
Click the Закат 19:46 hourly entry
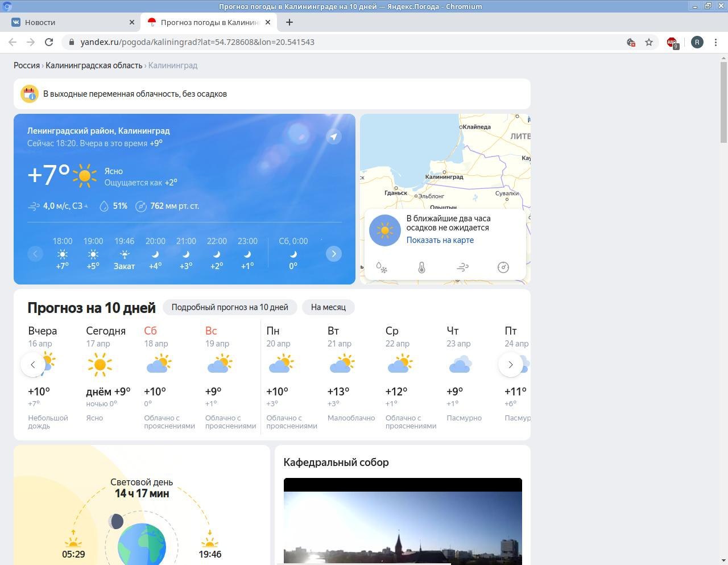[x=125, y=253]
